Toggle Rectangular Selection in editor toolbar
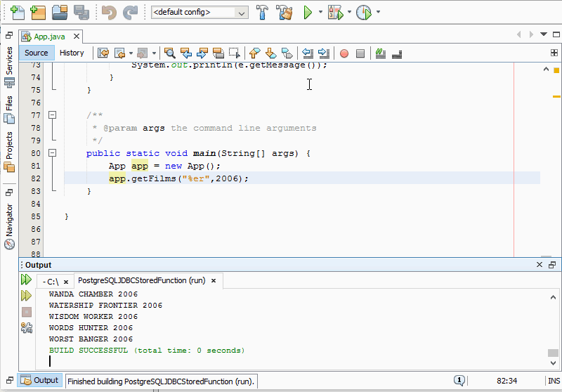This screenshot has height=392, width=562. (x=235, y=53)
